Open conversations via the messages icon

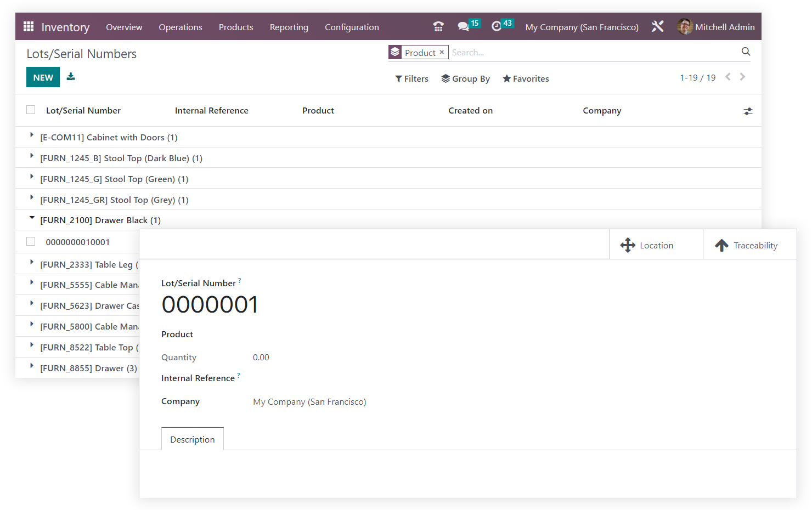tap(464, 26)
